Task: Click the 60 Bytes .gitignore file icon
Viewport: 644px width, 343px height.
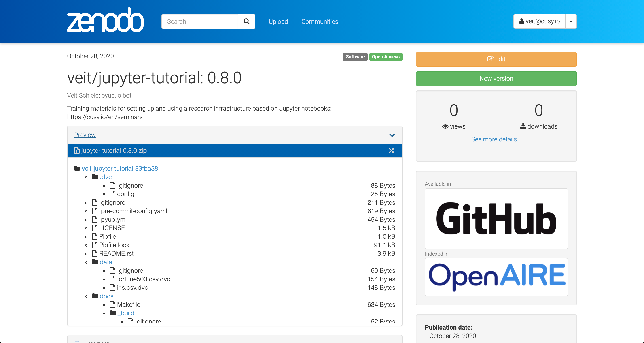Action: 113,270
